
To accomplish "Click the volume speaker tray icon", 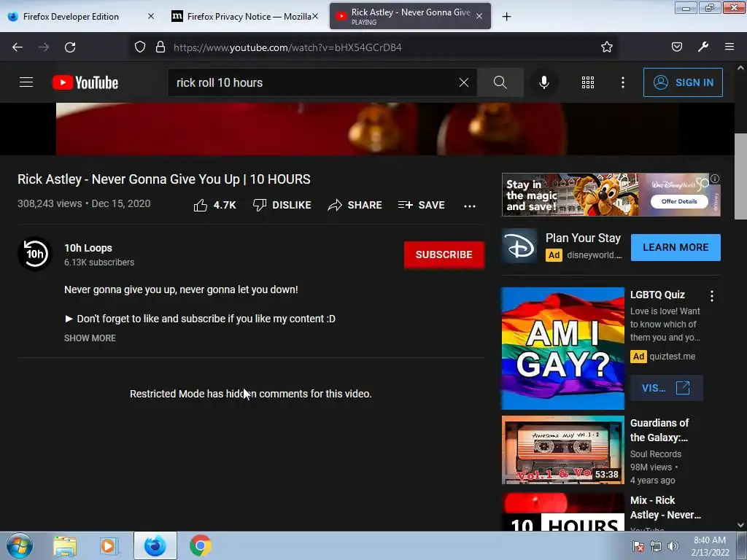I will click(673, 546).
